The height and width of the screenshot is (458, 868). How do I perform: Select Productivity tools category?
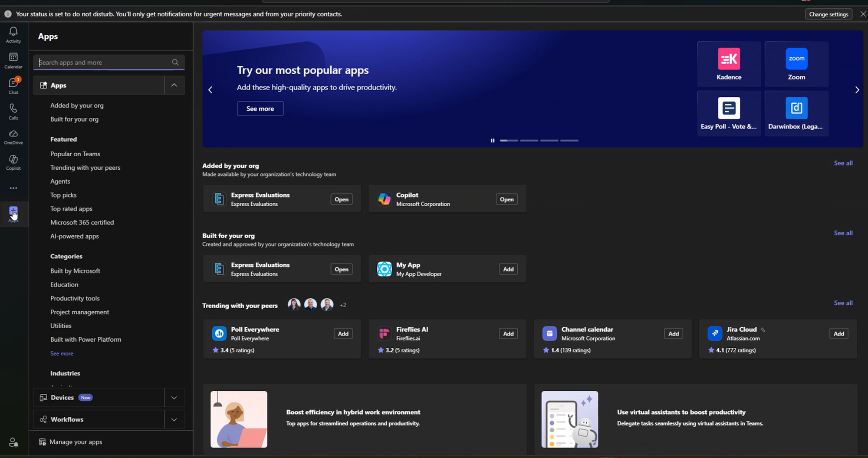tap(75, 298)
